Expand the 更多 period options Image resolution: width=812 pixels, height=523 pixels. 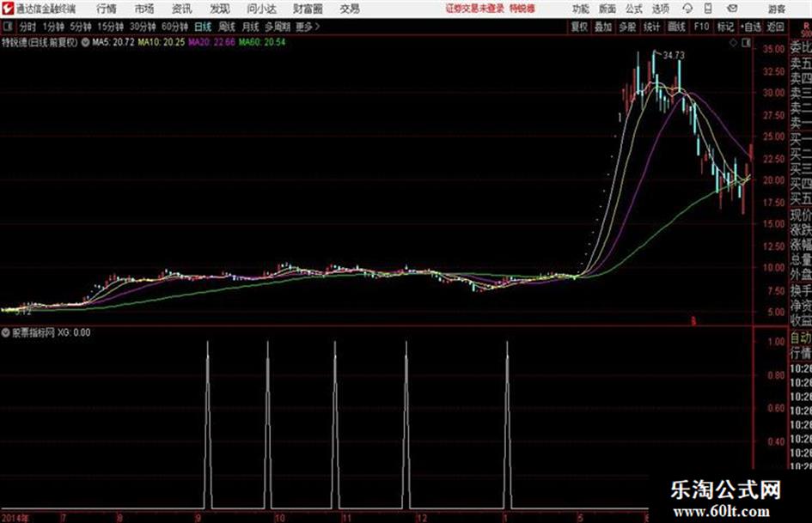tap(308, 27)
